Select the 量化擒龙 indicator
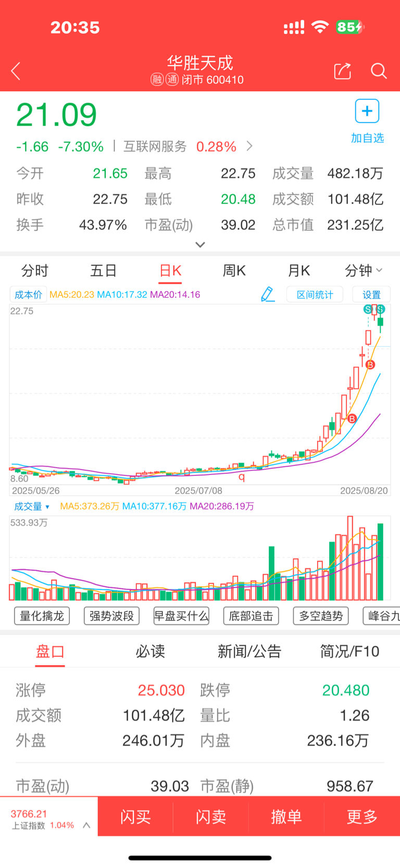This screenshot has width=400, height=868. [x=42, y=616]
